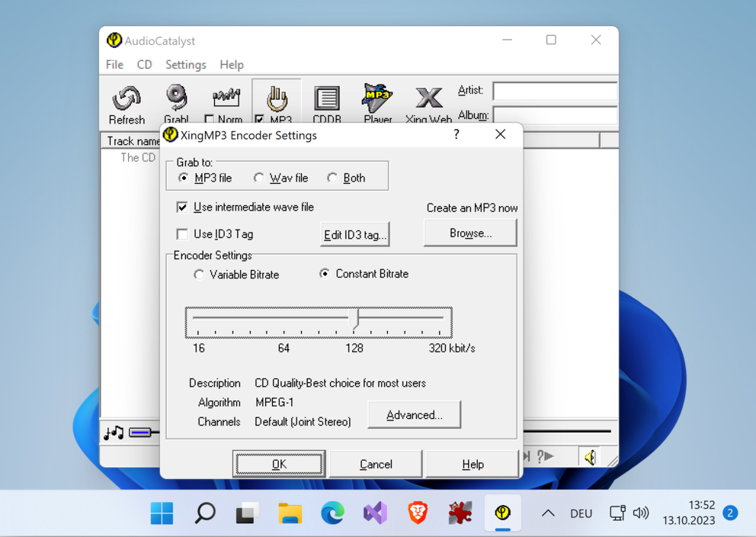Open the volume tray icon
Viewport: 756px width, 537px height.
click(x=641, y=513)
